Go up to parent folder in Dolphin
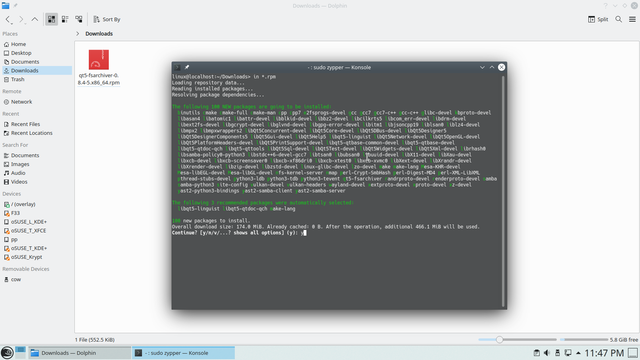This screenshot has height=360, width=640. pos(35,19)
